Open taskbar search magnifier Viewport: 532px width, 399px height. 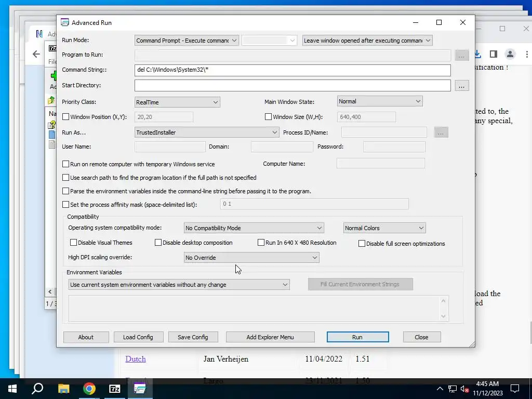click(37, 389)
